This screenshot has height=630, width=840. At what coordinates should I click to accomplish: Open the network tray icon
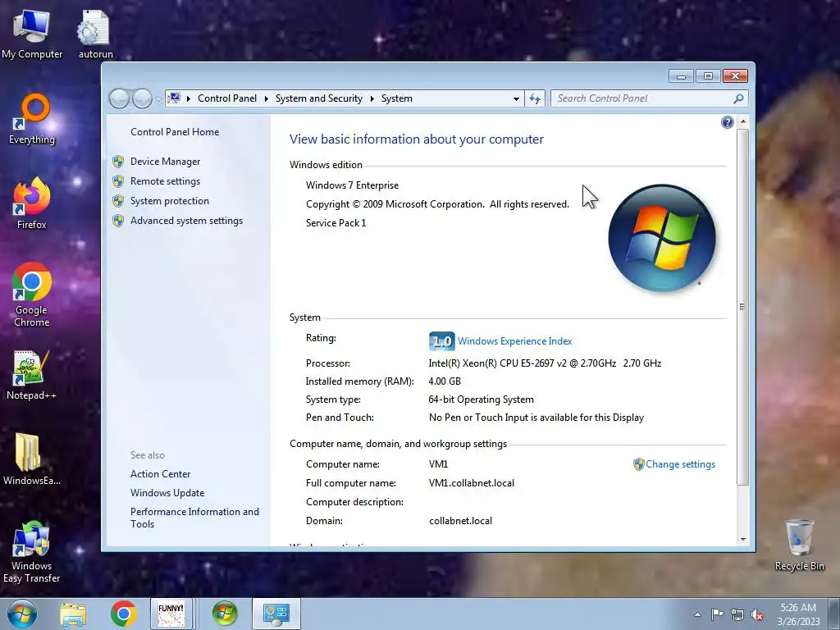pyautogui.click(x=737, y=614)
